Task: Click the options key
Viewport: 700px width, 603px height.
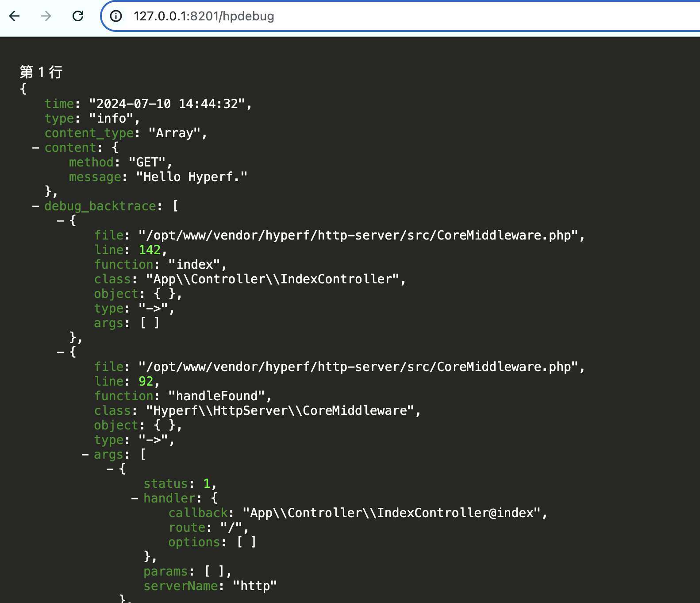Action: click(194, 542)
